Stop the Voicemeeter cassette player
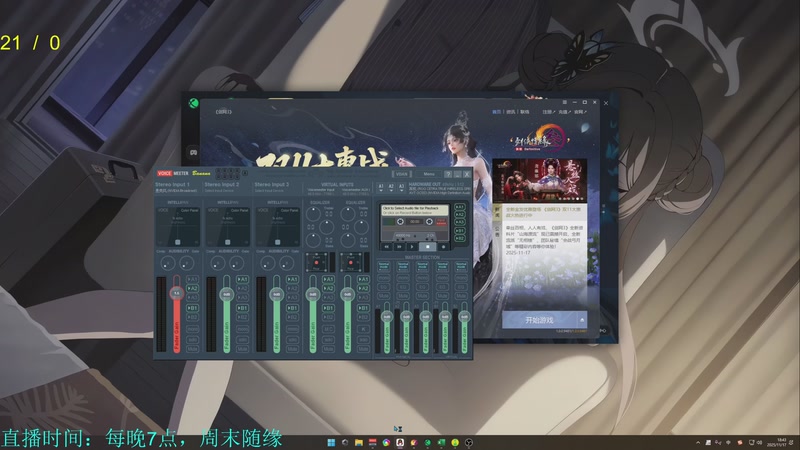Viewport: 800px width, 450px height. pos(428,246)
